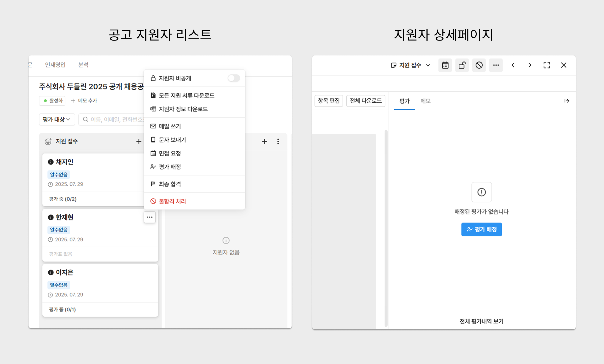Click the unlock padlock icon
This screenshot has width=604, height=364.
[462, 65]
